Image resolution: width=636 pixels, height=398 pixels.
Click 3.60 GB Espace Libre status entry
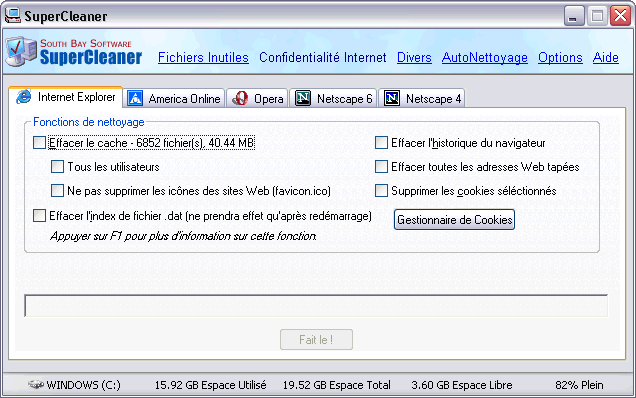coord(462,385)
